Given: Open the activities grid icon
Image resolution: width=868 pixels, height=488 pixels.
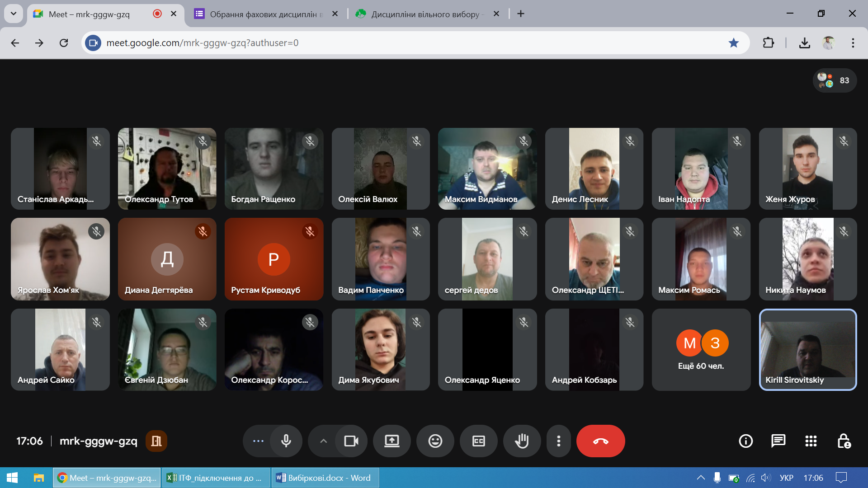Looking at the screenshot, I should 811,441.
